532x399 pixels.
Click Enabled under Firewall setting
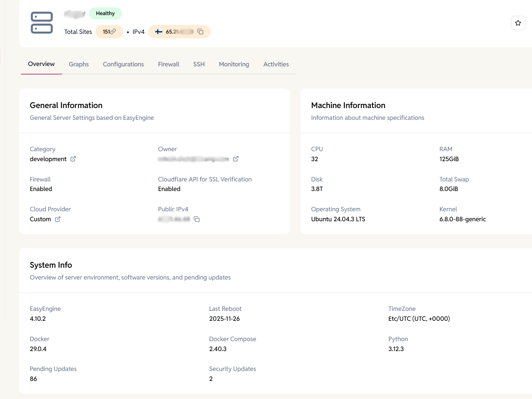click(x=41, y=189)
